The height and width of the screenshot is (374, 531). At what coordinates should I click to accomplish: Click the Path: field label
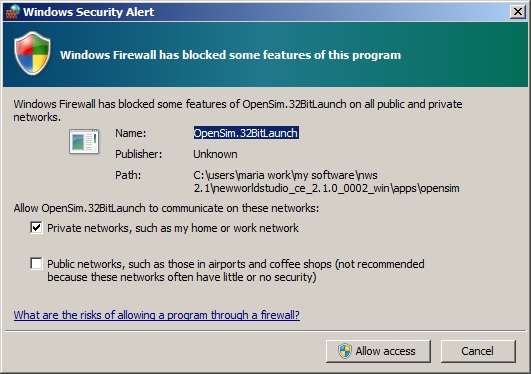pyautogui.click(x=128, y=175)
